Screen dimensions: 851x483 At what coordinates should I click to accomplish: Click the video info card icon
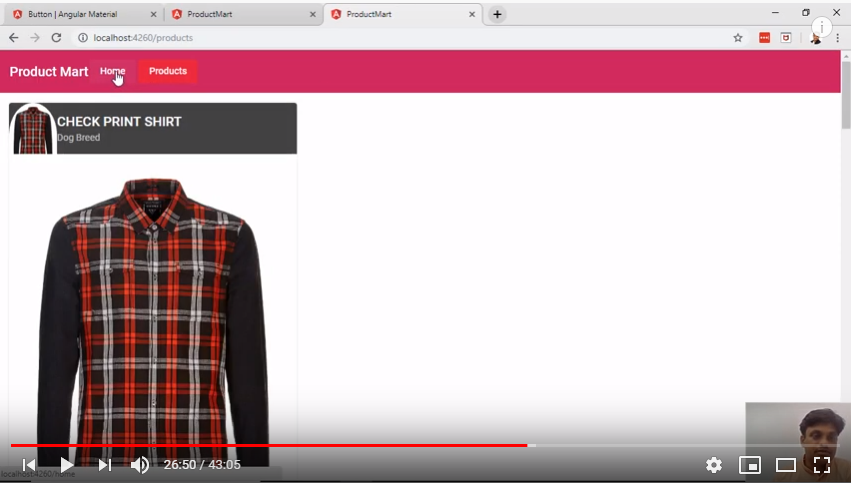(822, 27)
